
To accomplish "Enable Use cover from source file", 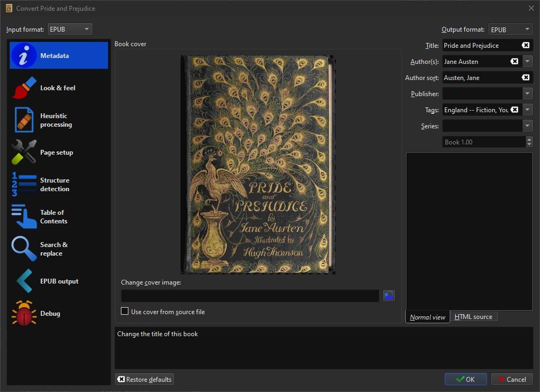I will tap(125, 311).
